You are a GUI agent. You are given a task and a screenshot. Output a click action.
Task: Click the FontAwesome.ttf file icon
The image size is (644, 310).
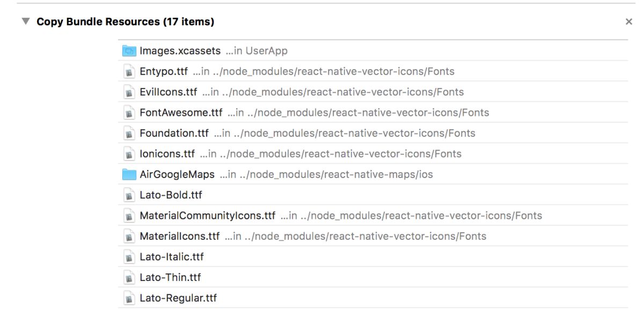(129, 113)
